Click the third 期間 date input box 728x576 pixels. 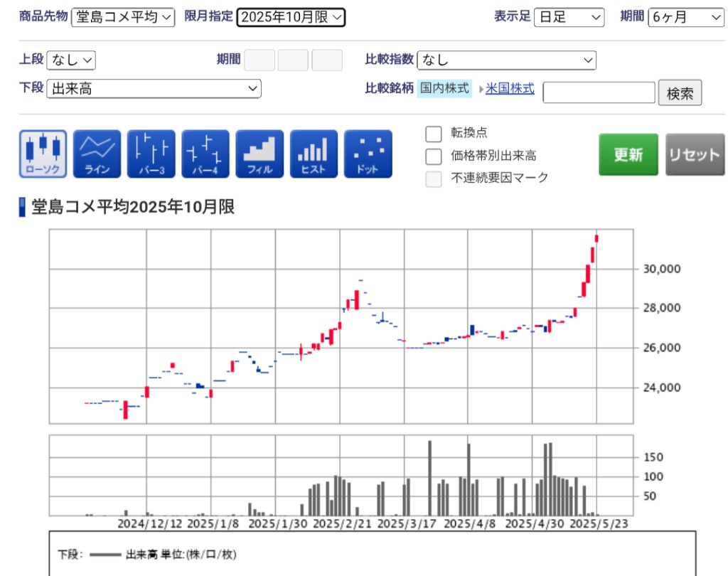coord(327,60)
